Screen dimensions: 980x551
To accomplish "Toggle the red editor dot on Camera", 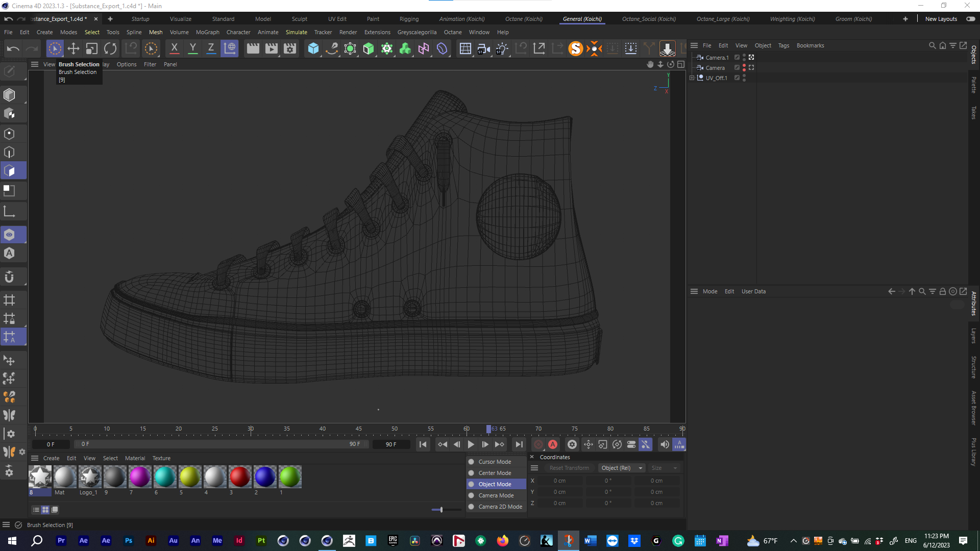I will [x=744, y=66].
